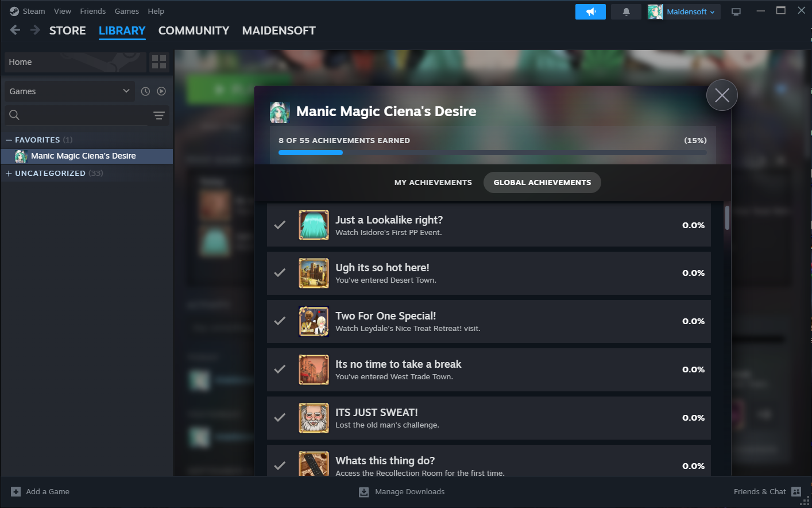Viewport: 812px width, 508px height.
Task: Open advanced filter options icon
Action: coord(159,115)
